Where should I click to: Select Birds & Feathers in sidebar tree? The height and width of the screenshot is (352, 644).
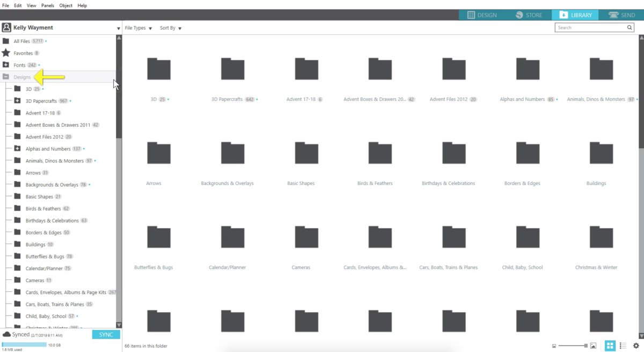click(43, 209)
